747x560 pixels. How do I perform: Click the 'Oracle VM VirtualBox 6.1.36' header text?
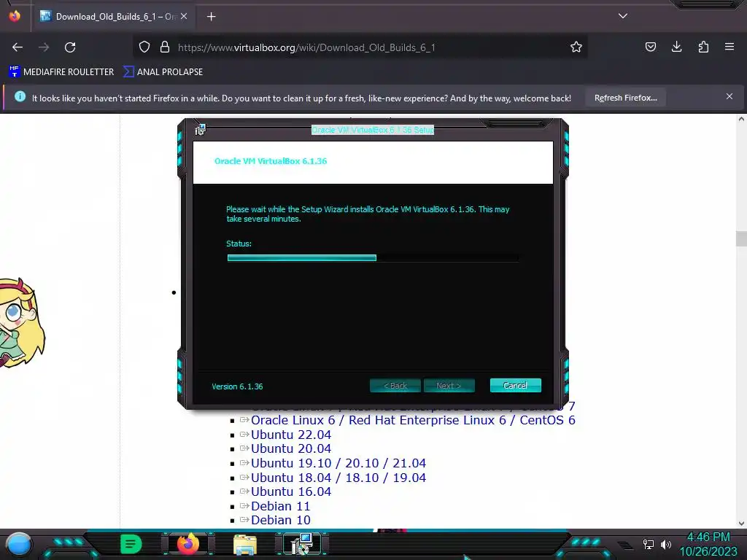[x=271, y=161]
